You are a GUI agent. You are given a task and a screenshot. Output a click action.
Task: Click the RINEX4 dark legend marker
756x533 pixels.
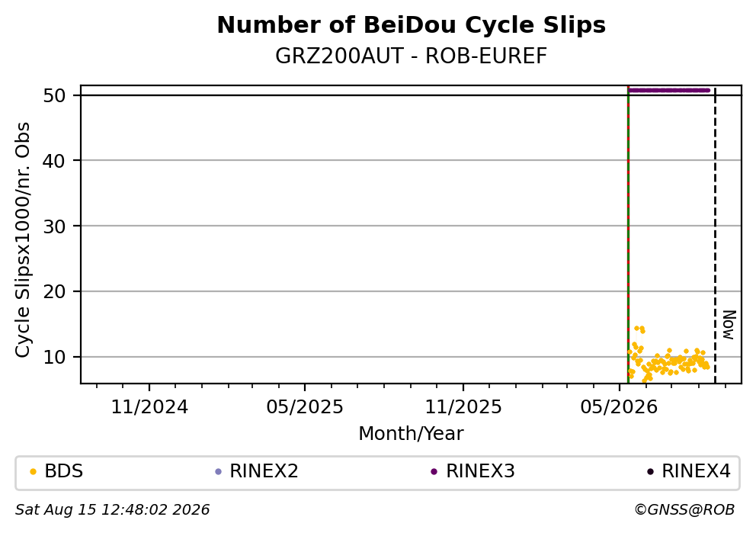(x=650, y=472)
